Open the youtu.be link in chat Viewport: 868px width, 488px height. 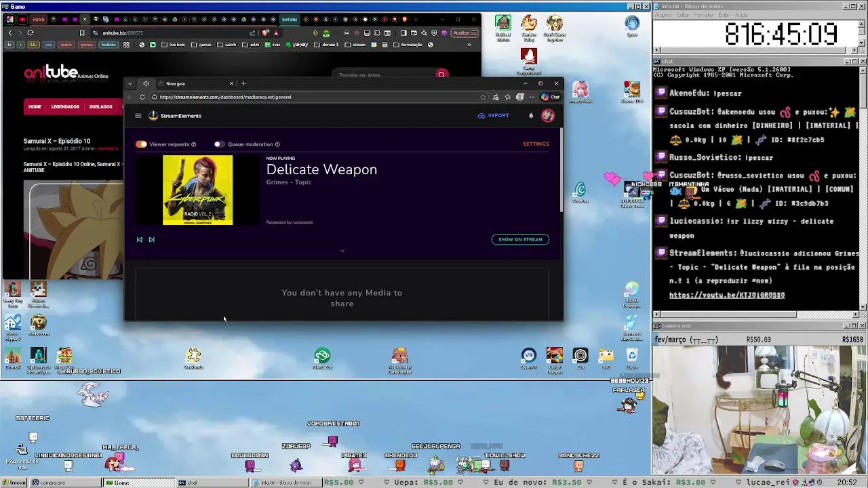pos(726,295)
